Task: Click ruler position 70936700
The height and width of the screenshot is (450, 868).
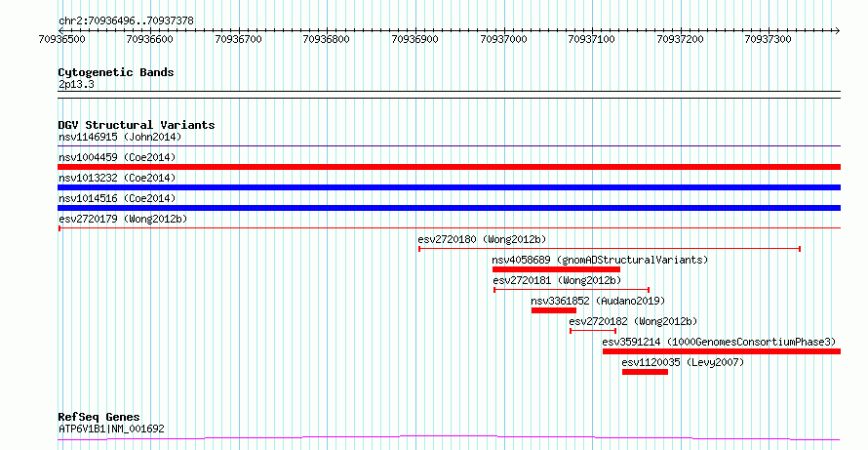Action: (239, 39)
